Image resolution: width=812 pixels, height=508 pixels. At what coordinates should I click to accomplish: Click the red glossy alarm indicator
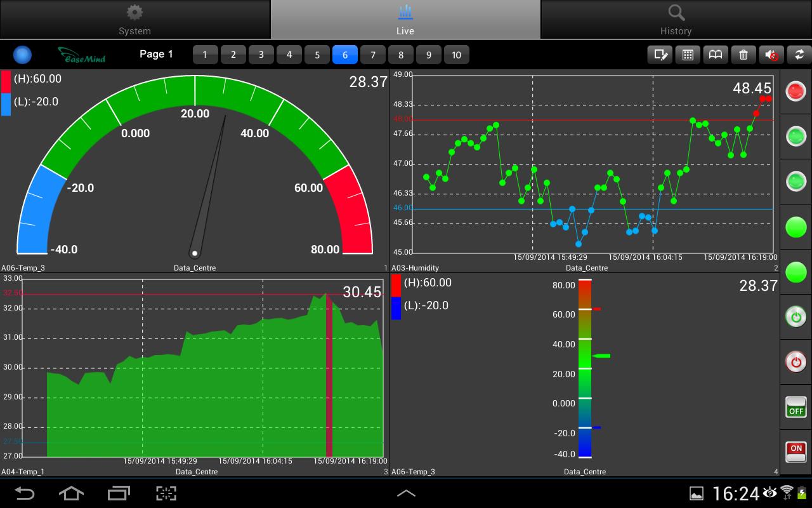[796, 91]
